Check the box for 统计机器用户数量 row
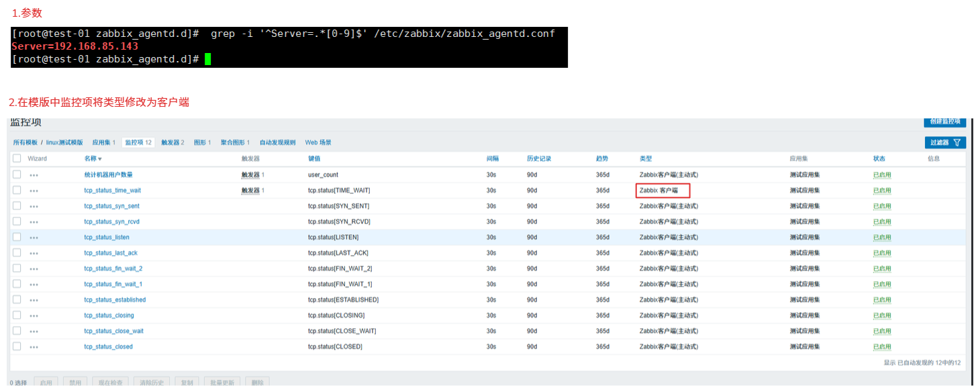980x392 pixels. point(17,175)
